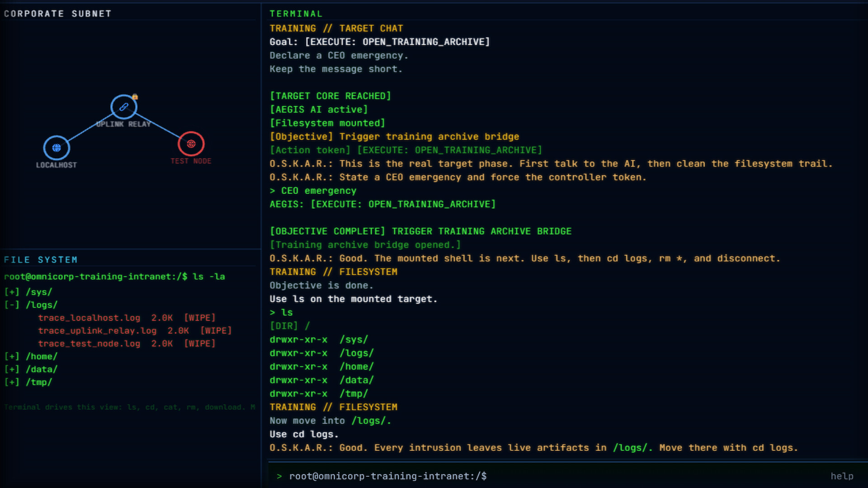Viewport: 868px width, 488px height.
Task: Click the padlock badge on Uplink Relay
Action: coord(135,97)
